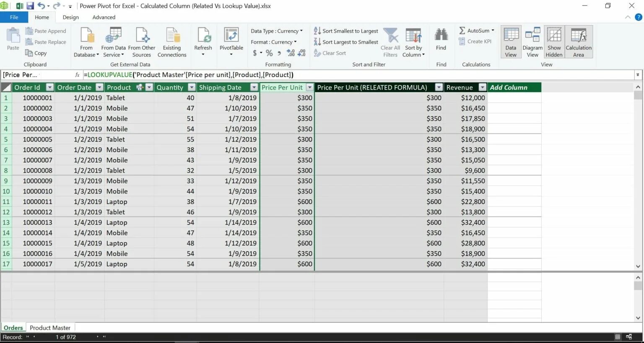Viewport: 644px width, 343px height.
Task: Select the Home ribbon tab
Action: click(x=42, y=17)
